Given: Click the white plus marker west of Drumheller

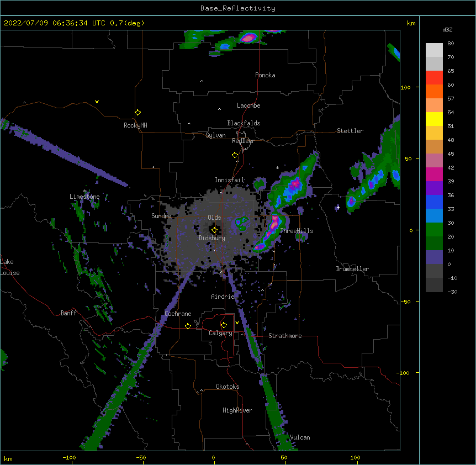Looking at the screenshot, I should point(338,207).
